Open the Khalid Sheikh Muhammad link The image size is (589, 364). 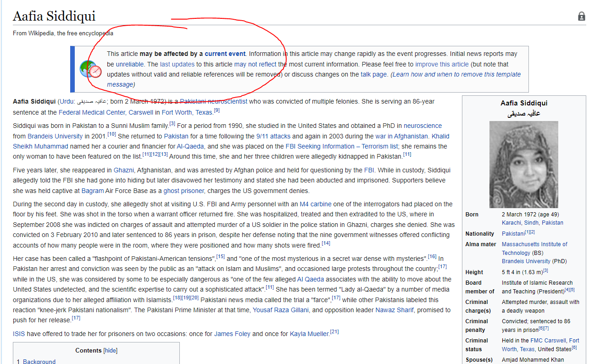(231, 141)
